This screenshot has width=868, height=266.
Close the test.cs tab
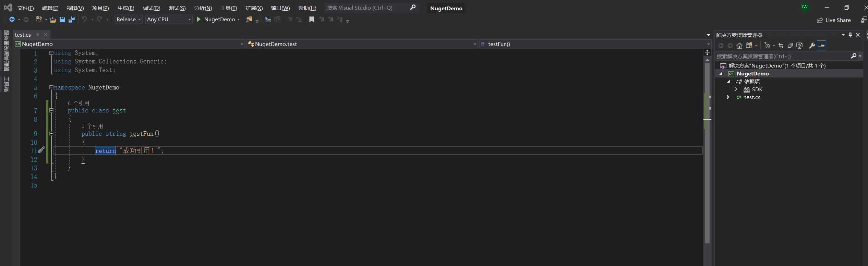click(46, 35)
